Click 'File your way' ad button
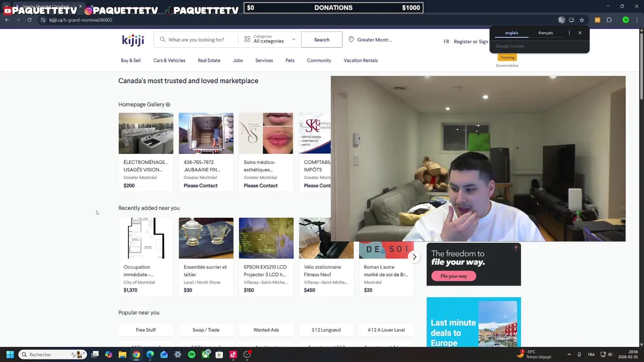Viewport: 644px width, 362px height. click(454, 276)
